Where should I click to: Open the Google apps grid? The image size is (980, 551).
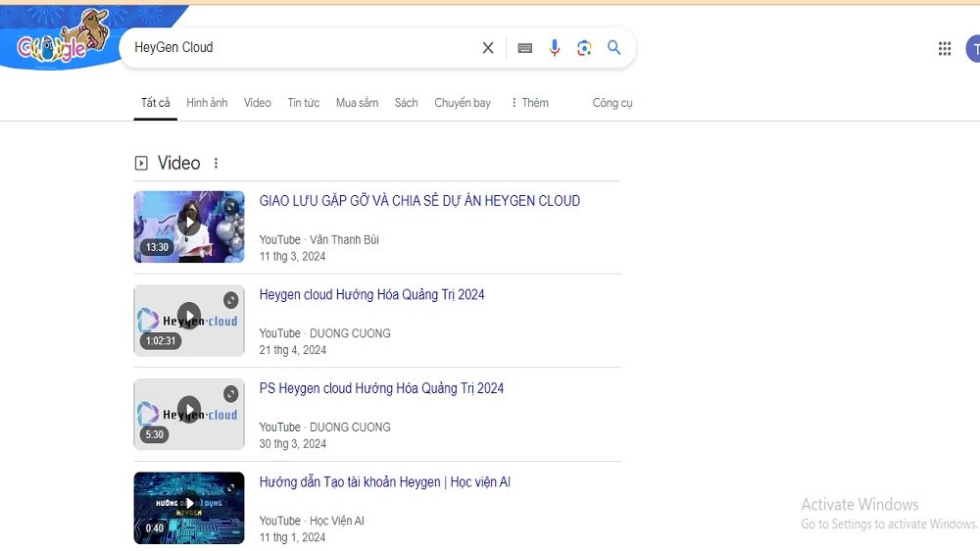point(945,49)
